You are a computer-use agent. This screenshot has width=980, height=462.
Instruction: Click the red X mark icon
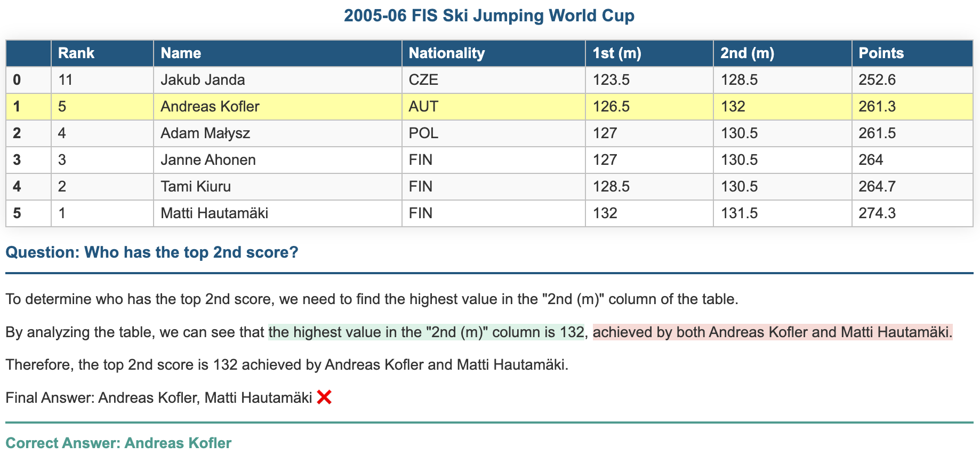click(324, 397)
